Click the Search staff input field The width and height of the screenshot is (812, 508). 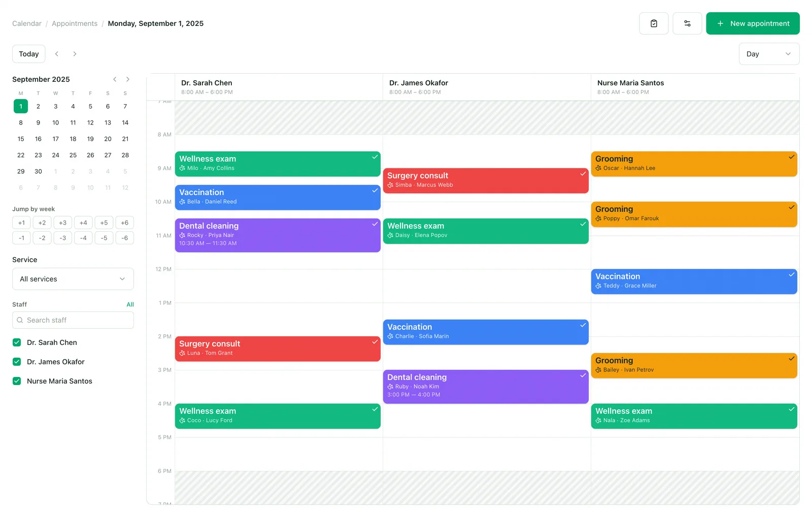(x=73, y=320)
